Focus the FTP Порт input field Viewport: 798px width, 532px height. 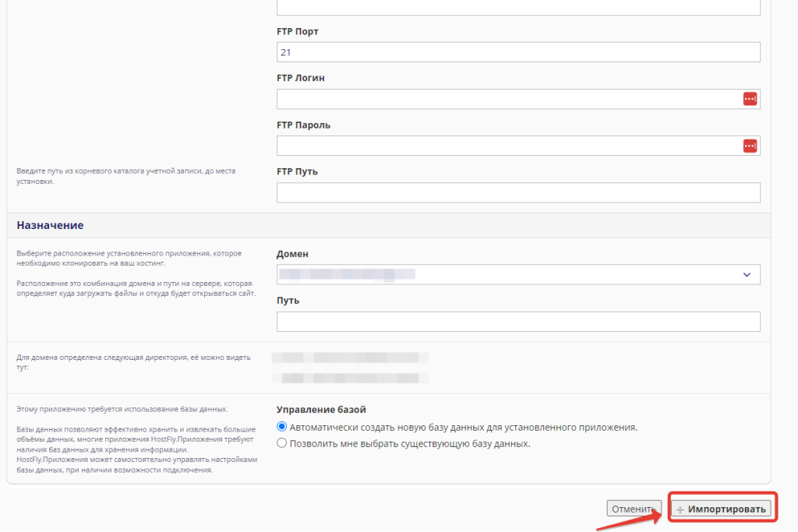[x=518, y=52]
